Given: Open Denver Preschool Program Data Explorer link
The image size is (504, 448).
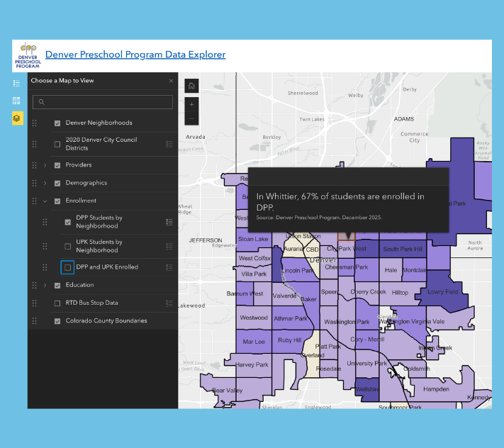Looking at the screenshot, I should [x=135, y=55].
